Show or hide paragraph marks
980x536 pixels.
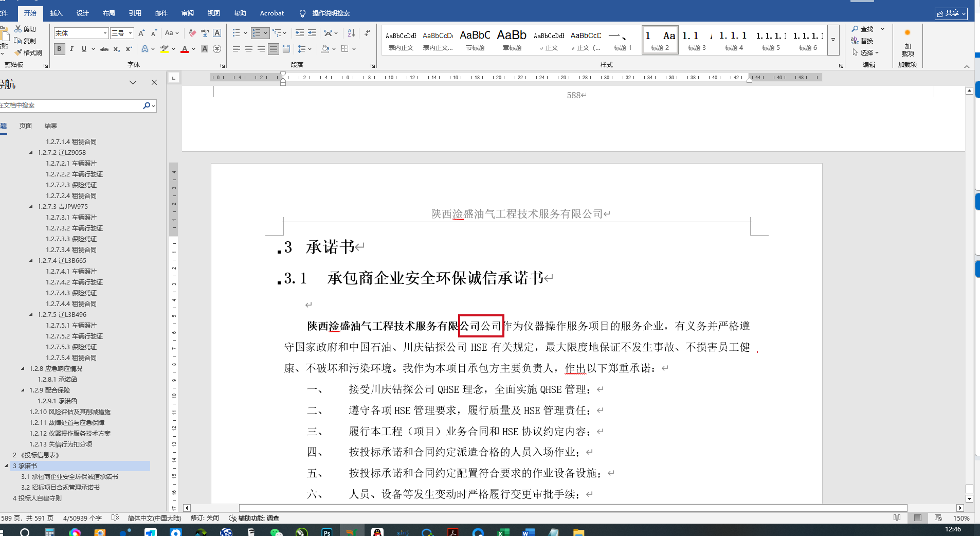click(367, 33)
